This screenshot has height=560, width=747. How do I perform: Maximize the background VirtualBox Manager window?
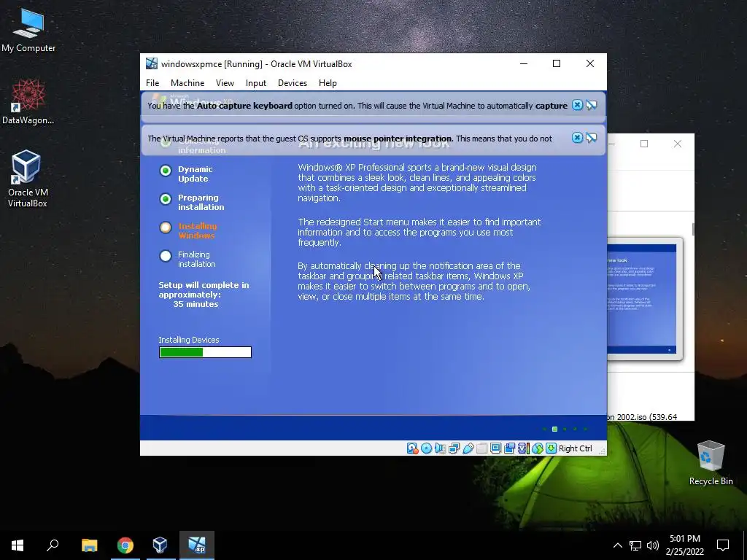tap(644, 144)
